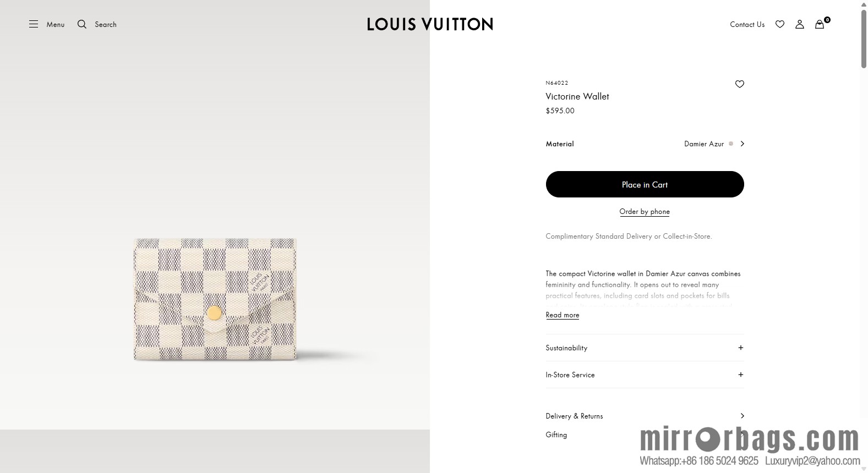Image resolution: width=868 pixels, height=473 pixels.
Task: Open the wishlist heart in header
Action: click(x=780, y=24)
